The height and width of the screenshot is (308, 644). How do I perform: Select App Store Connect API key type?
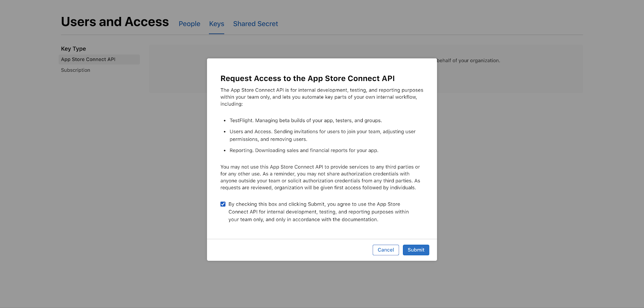pyautogui.click(x=88, y=59)
